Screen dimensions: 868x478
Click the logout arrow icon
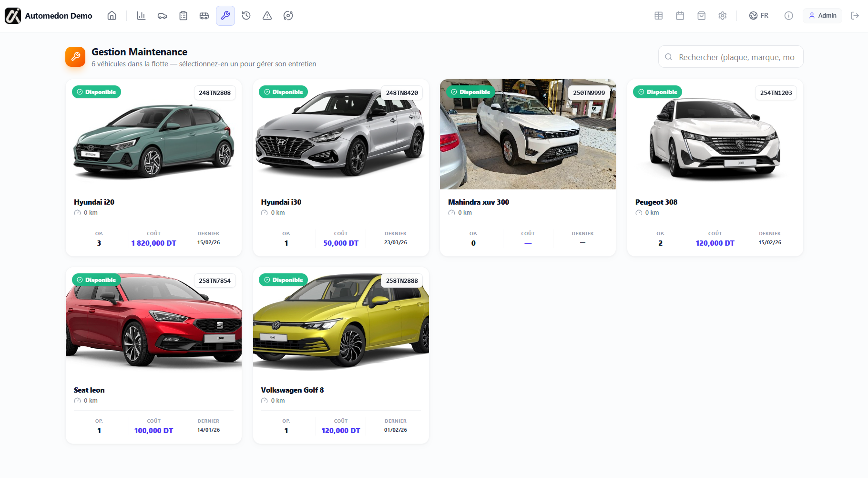point(855,16)
